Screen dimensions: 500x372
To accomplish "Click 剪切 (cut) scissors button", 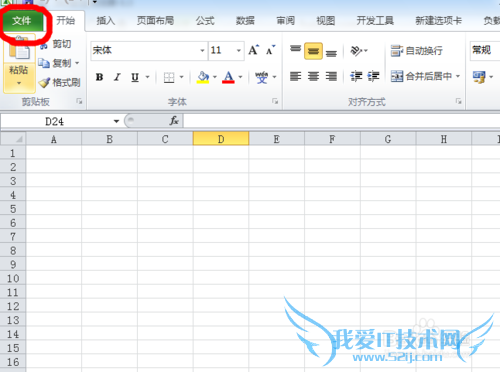I will click(55, 44).
